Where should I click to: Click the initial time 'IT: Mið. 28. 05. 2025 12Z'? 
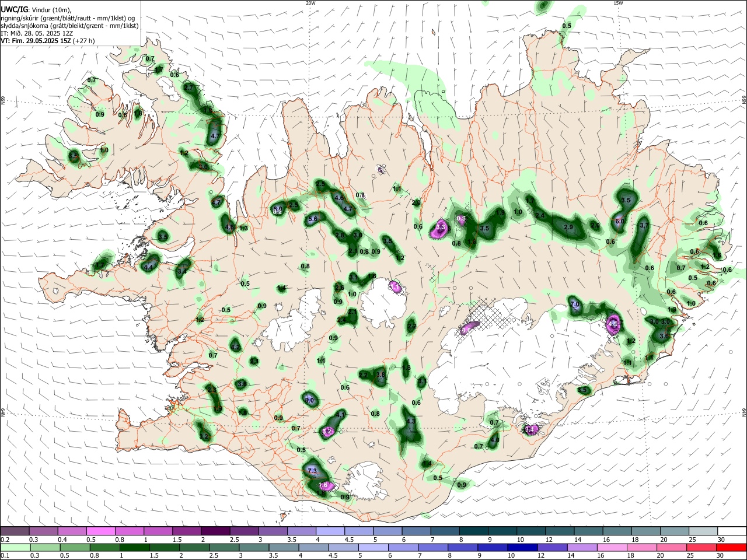pyautogui.click(x=37, y=33)
